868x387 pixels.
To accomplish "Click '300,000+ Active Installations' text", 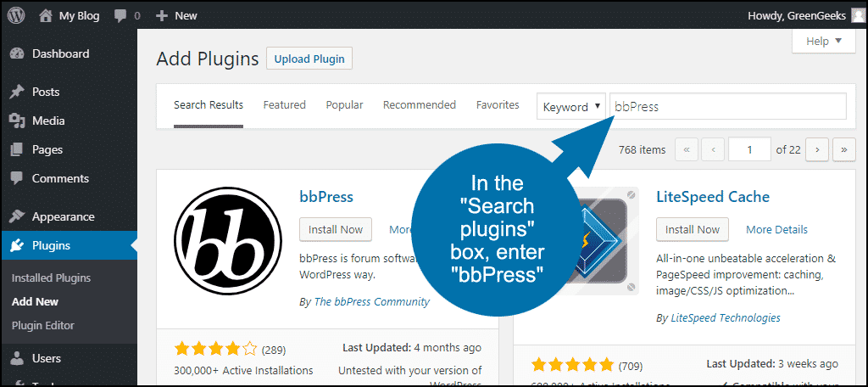I will [243, 370].
